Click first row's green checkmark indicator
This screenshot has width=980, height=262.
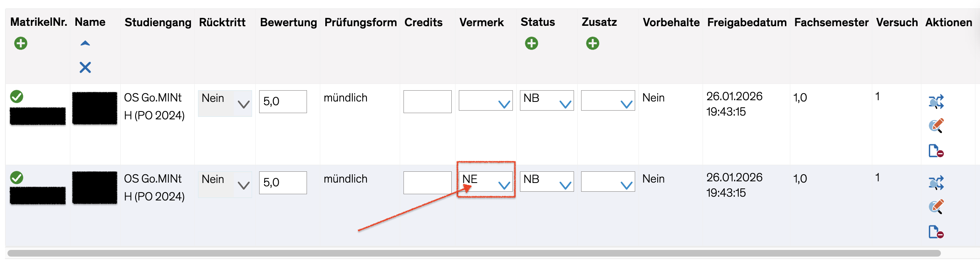tap(17, 96)
